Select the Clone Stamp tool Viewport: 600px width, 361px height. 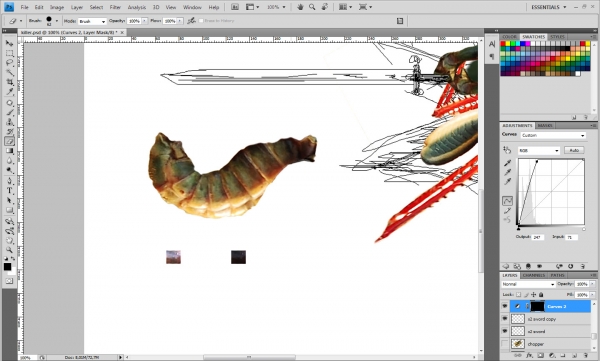[x=9, y=122]
